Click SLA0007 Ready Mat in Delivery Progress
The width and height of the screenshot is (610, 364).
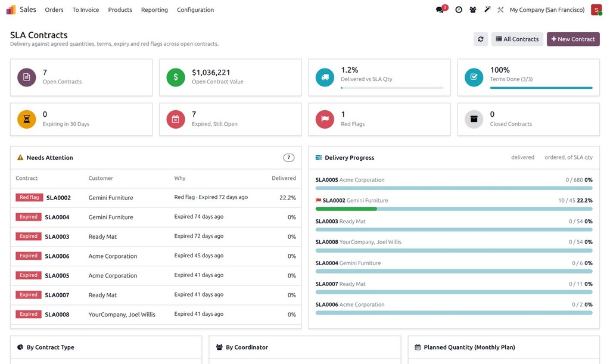(340, 284)
